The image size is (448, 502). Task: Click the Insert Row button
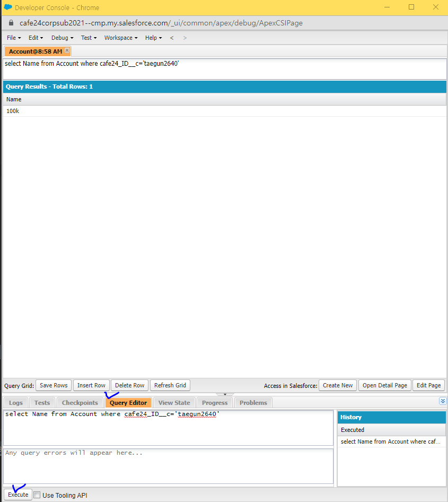click(91, 385)
